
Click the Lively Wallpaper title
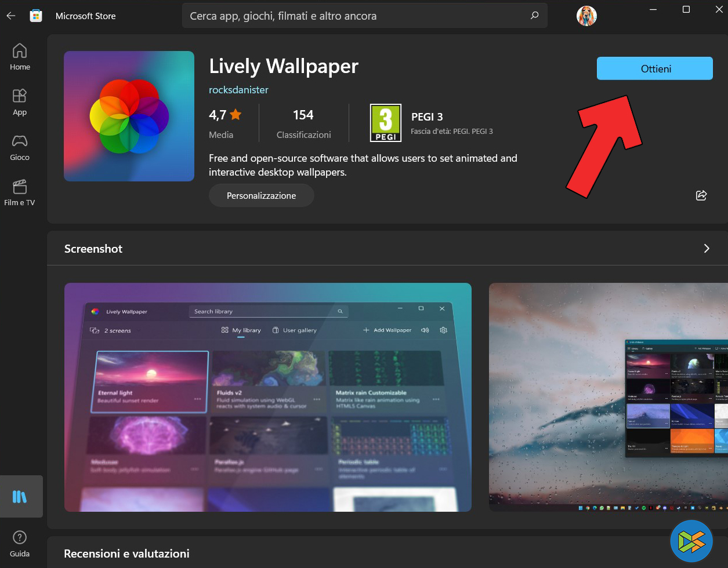click(284, 66)
